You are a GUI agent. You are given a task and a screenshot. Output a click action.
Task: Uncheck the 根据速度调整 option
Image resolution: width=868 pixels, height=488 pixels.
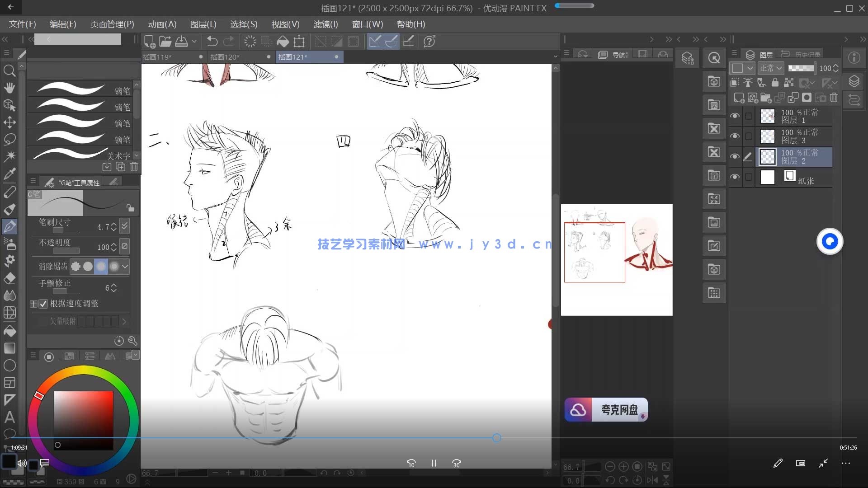pos(43,304)
